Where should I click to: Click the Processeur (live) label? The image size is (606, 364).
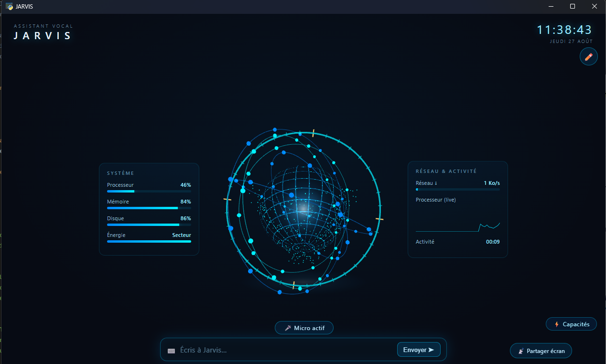pyautogui.click(x=436, y=200)
